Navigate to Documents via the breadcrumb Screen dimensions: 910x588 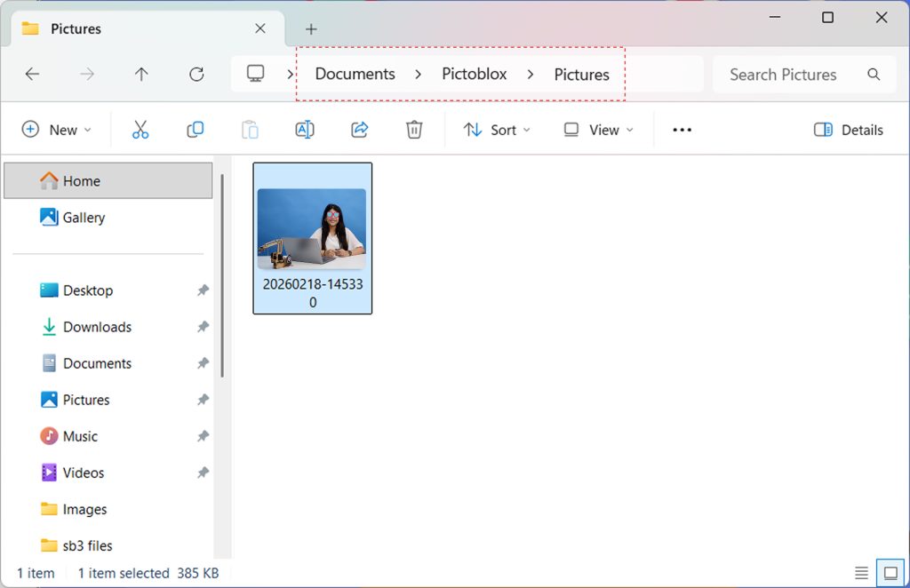click(355, 75)
